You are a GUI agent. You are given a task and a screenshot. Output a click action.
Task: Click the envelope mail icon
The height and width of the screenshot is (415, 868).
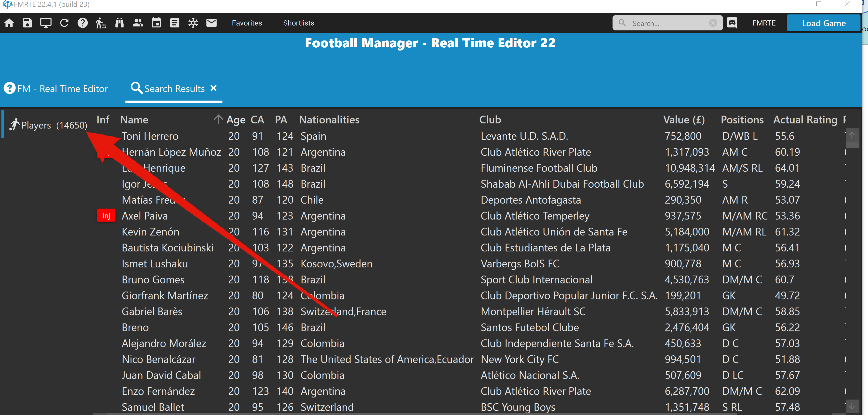click(212, 23)
